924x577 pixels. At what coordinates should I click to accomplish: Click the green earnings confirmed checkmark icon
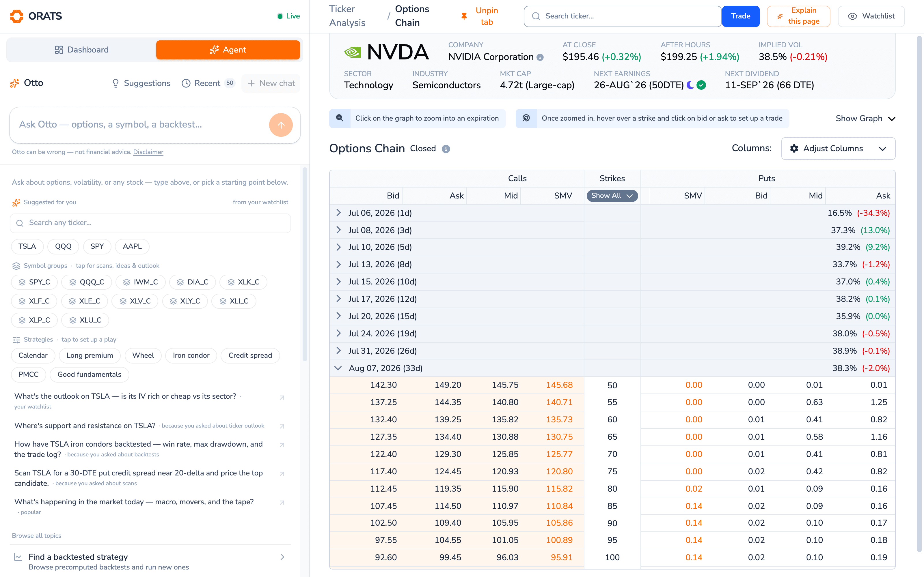pos(701,85)
